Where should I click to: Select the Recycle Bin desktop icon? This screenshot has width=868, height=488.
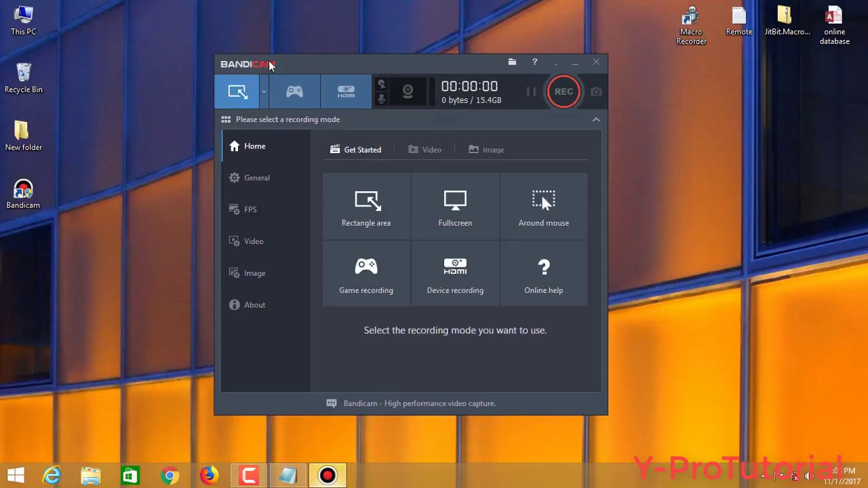click(x=23, y=78)
